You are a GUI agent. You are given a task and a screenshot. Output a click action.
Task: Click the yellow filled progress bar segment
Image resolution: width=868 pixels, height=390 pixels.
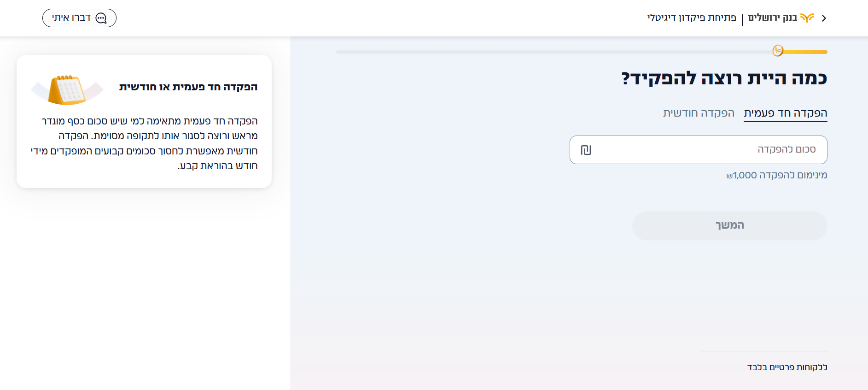[x=805, y=52]
